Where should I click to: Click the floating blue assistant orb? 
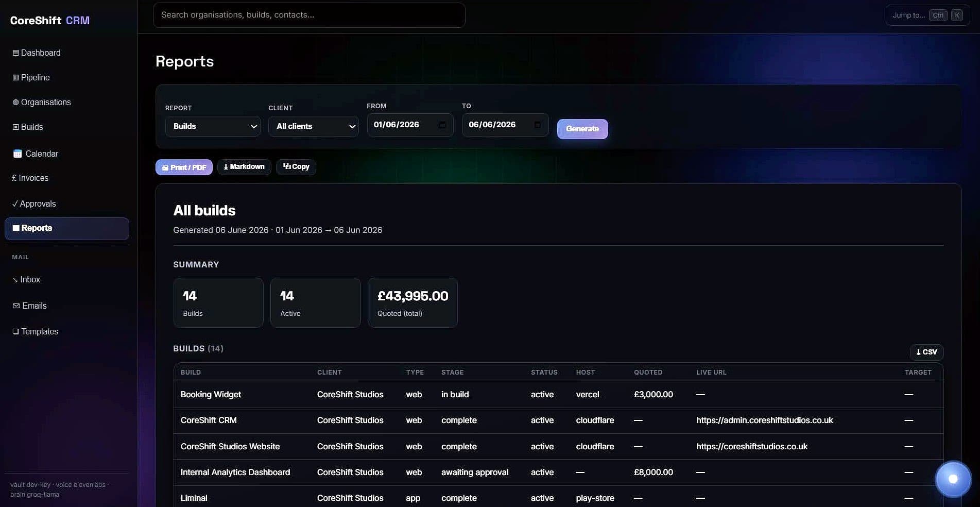tap(953, 479)
